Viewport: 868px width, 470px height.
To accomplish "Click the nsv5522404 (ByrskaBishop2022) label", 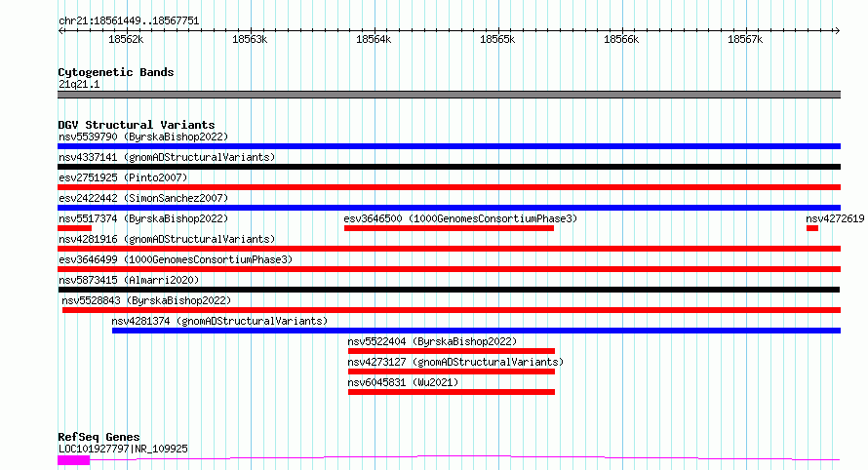I will coord(432,341).
